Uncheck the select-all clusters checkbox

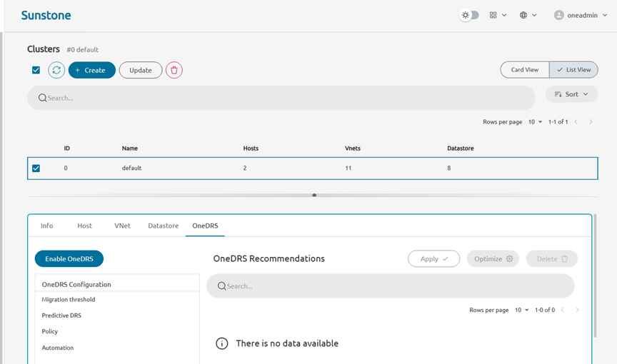[36, 70]
